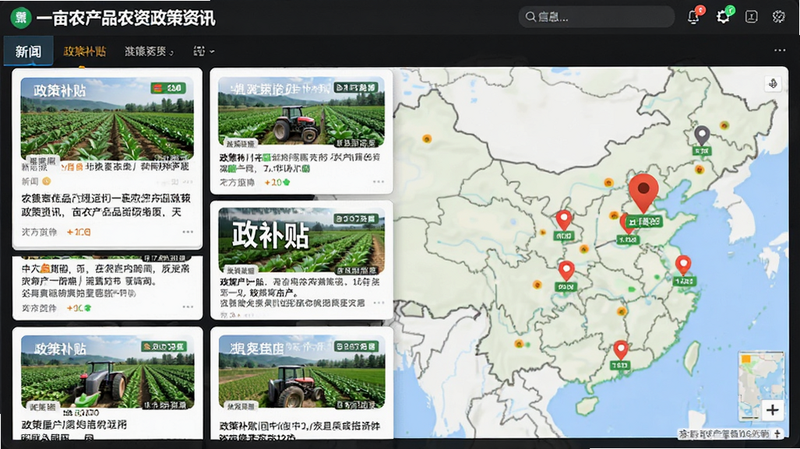The width and height of the screenshot is (800, 449).
Task: Open the photo with large 政补贴 caption
Action: click(301, 240)
